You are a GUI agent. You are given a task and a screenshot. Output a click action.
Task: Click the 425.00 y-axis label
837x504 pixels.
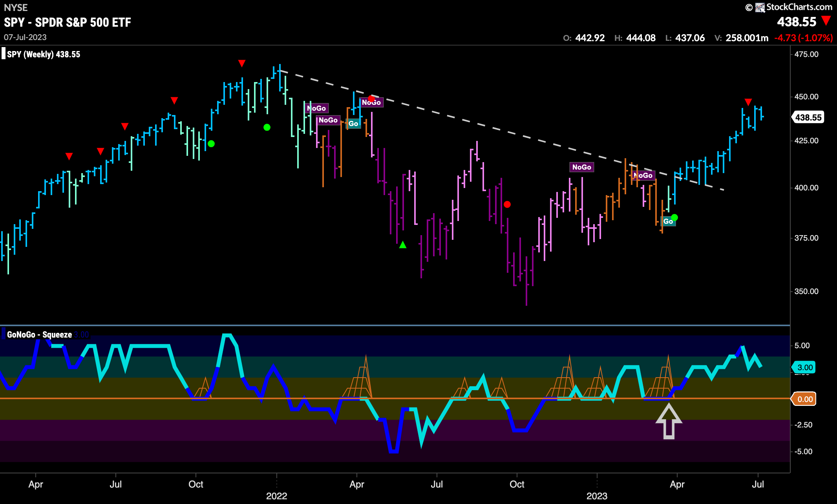click(806, 141)
